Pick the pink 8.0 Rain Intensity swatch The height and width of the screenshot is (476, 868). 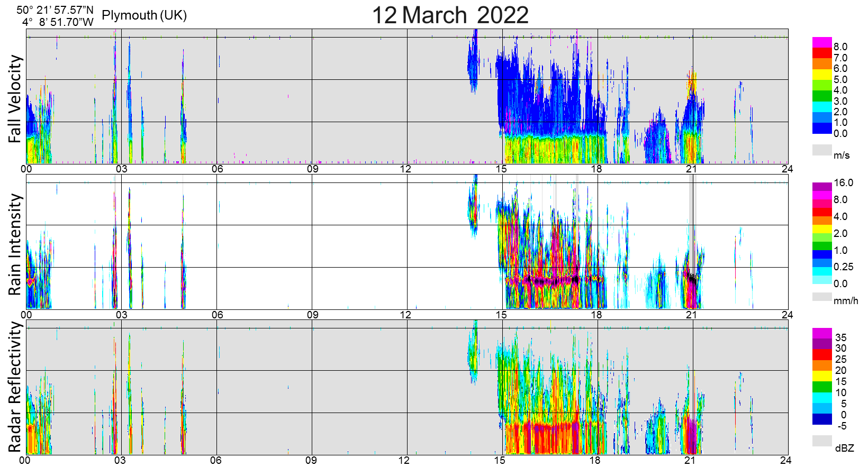[822, 204]
